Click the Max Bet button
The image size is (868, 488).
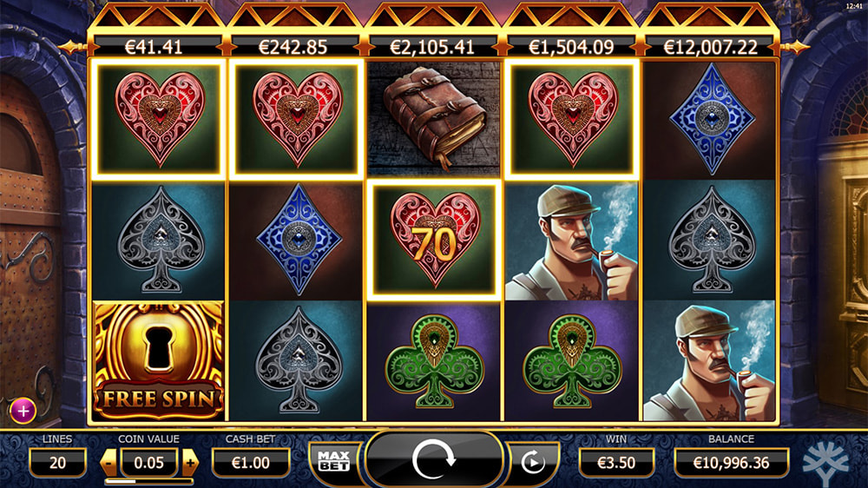334,461
